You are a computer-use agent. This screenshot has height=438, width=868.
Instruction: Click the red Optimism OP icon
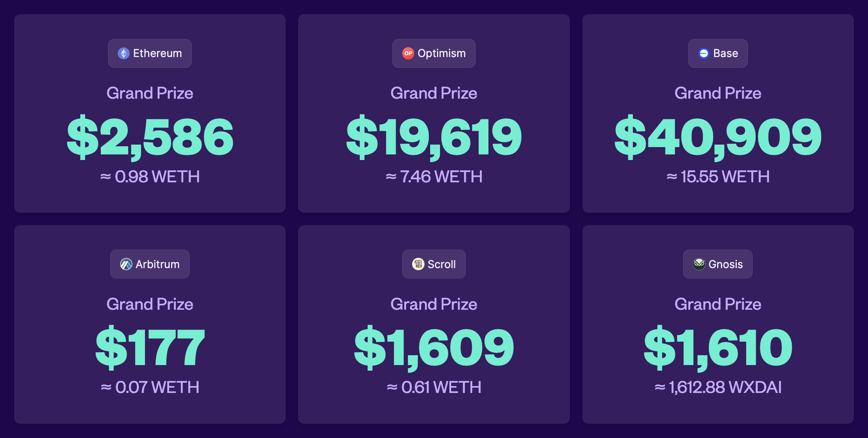click(x=408, y=53)
